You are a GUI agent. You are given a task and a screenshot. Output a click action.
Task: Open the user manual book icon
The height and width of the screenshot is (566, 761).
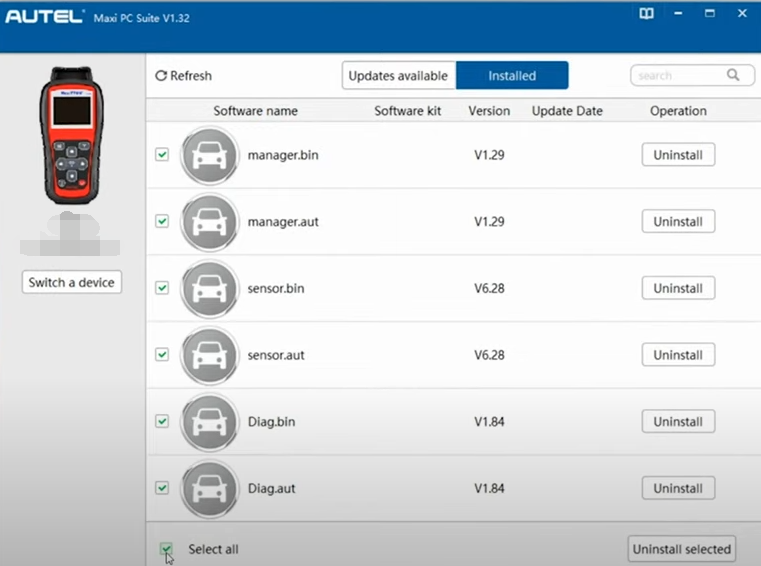tap(646, 14)
